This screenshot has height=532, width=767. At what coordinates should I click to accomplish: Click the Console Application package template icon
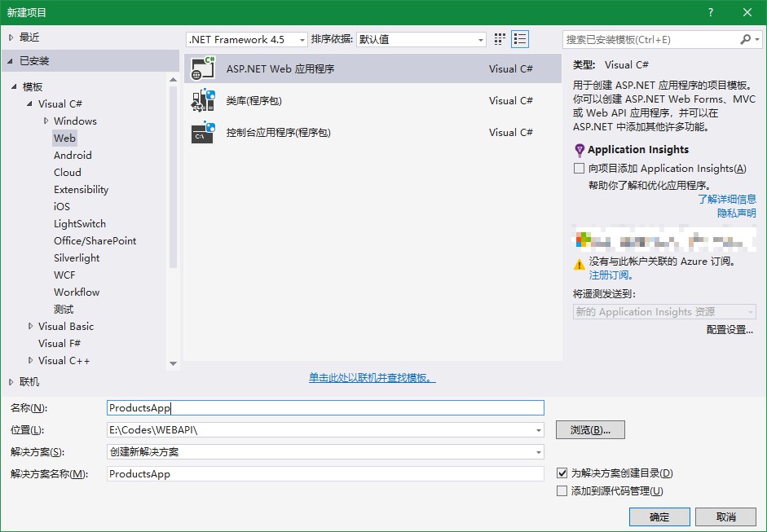(203, 132)
